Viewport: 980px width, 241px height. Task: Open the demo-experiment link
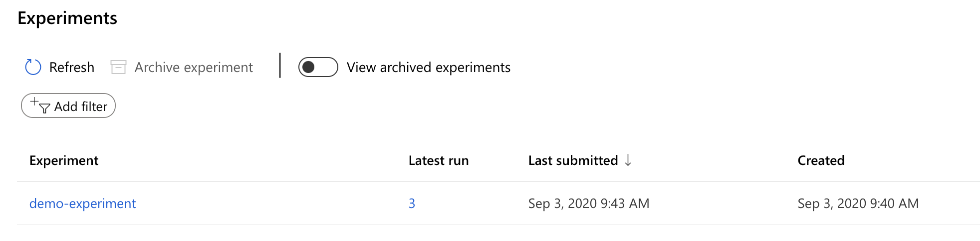tap(82, 203)
